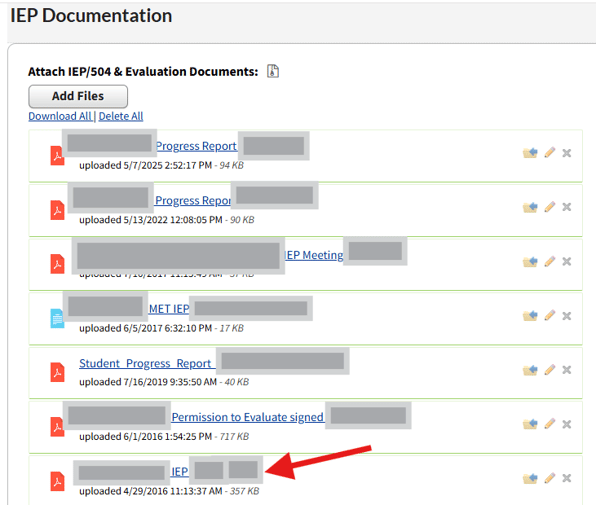The height and width of the screenshot is (505, 596).
Task: Click text 'uploaded 6/1/2016 1:54:25 PM'
Action: tap(146, 436)
